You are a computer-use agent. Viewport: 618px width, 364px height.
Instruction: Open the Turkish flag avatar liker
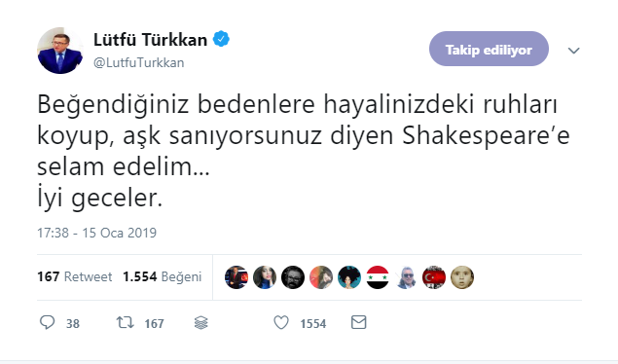point(434,277)
